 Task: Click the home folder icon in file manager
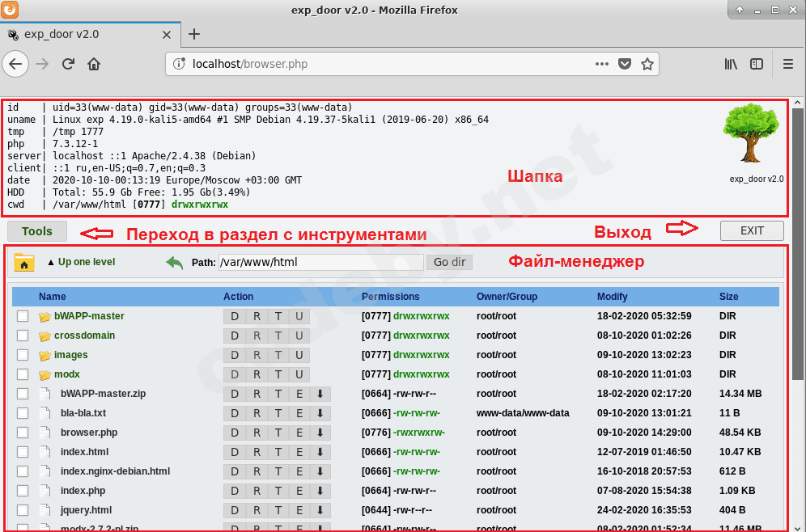tap(24, 263)
